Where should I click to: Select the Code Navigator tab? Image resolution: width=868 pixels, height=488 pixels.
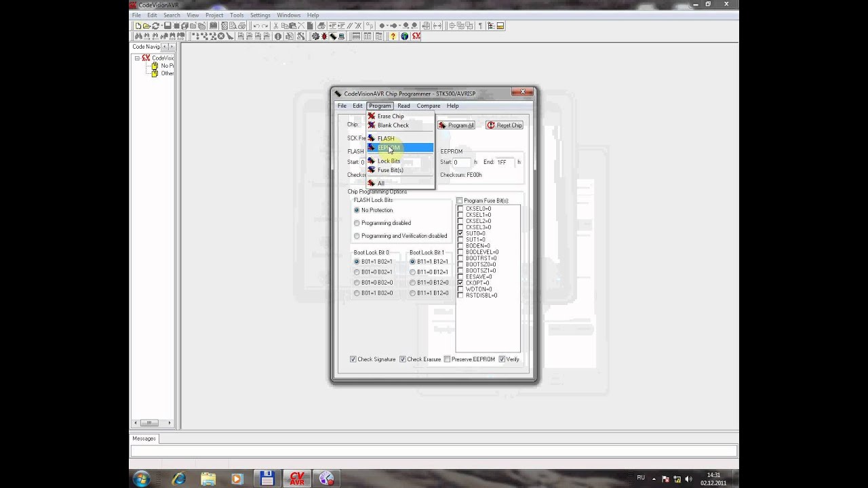point(146,47)
